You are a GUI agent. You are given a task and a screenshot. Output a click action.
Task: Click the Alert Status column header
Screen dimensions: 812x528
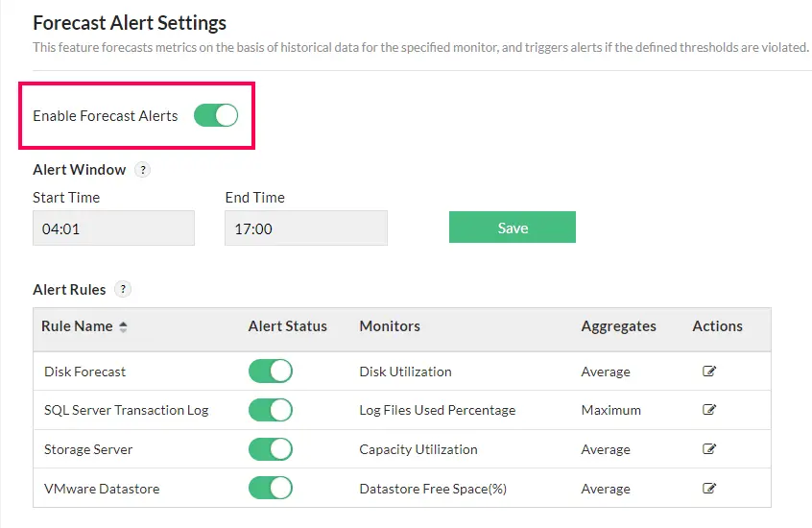[x=287, y=326]
